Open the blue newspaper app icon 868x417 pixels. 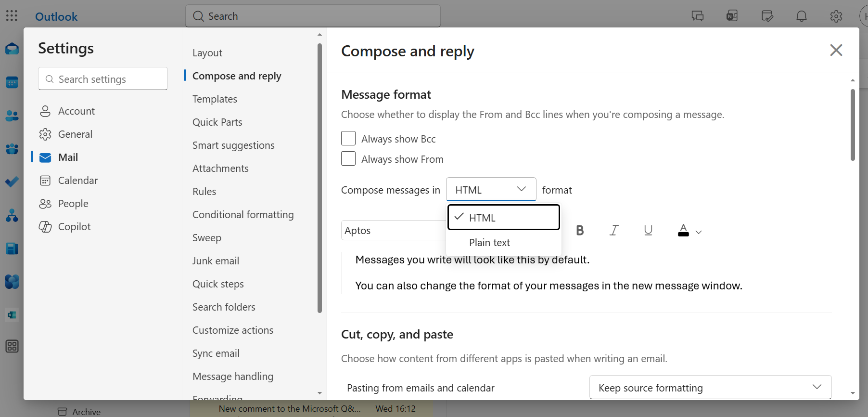(12, 248)
